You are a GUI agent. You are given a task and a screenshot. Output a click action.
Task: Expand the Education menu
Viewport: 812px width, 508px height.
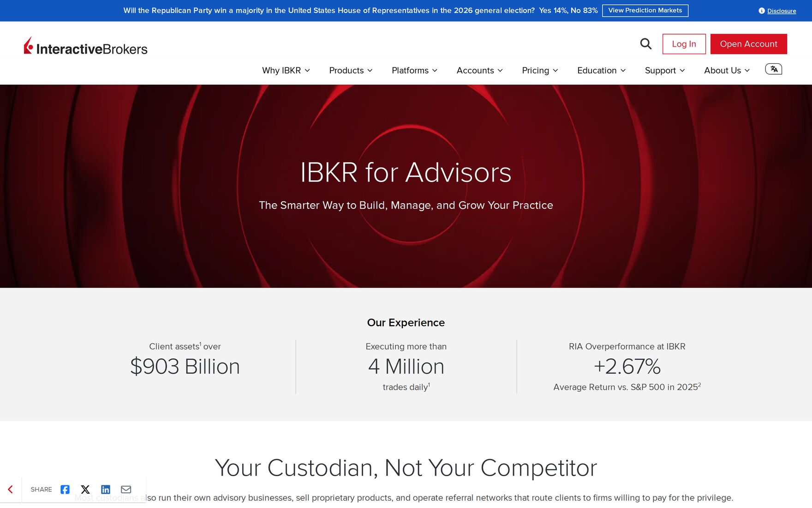(601, 70)
